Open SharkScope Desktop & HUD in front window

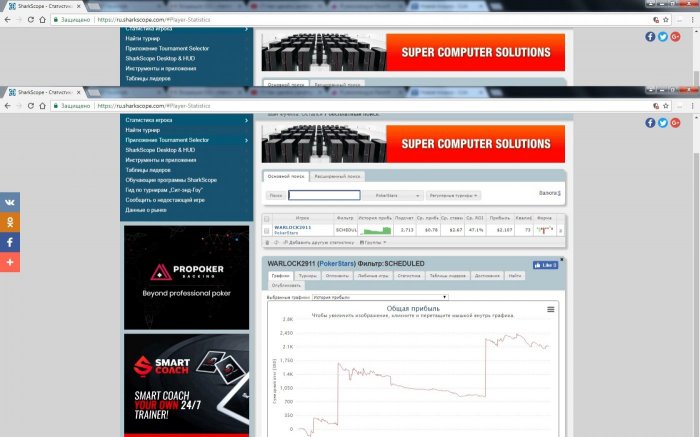160,150
